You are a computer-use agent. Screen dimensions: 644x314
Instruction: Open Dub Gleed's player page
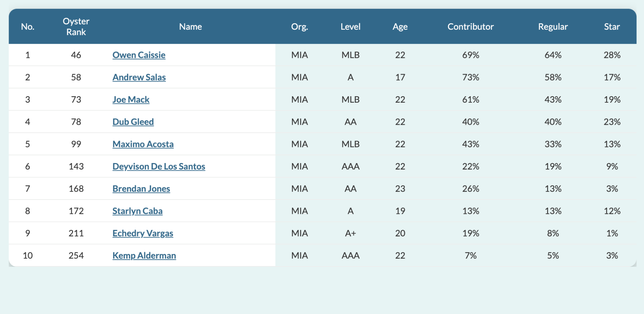[133, 122]
